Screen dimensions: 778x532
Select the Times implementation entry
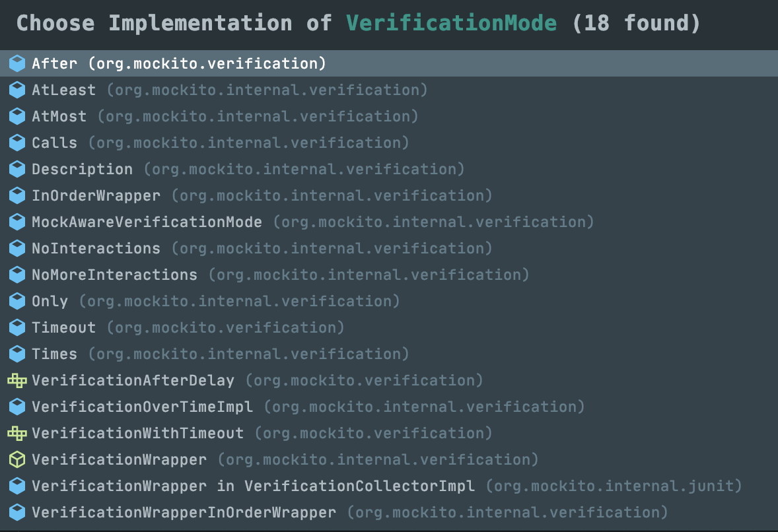54,354
